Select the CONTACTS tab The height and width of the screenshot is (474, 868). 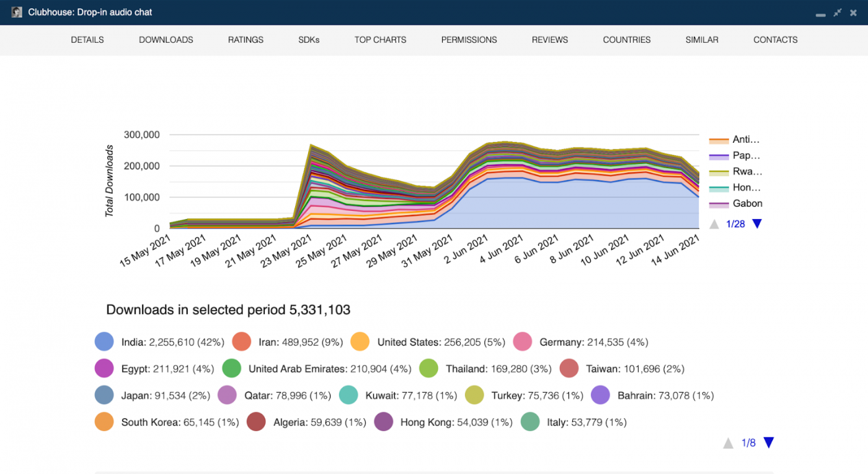click(776, 40)
